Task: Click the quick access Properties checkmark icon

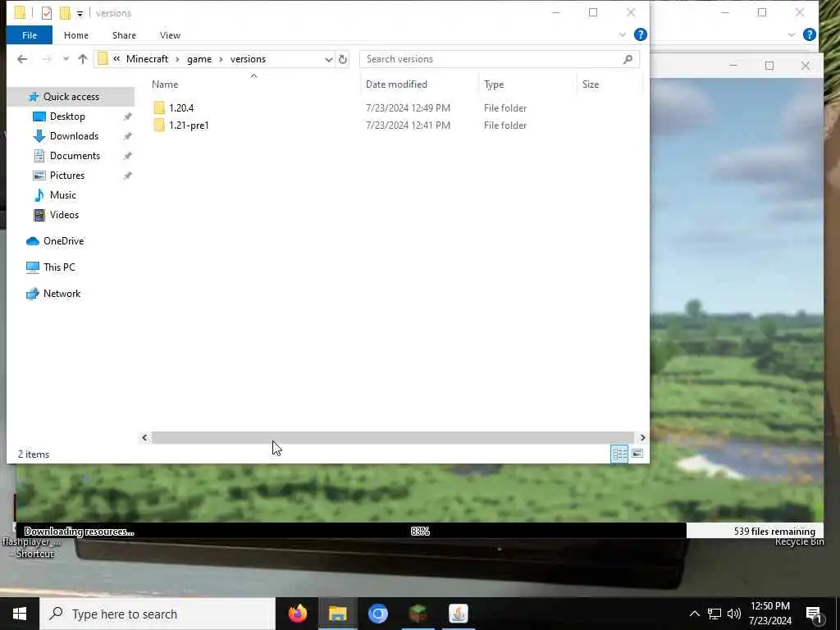Action: pos(47,13)
